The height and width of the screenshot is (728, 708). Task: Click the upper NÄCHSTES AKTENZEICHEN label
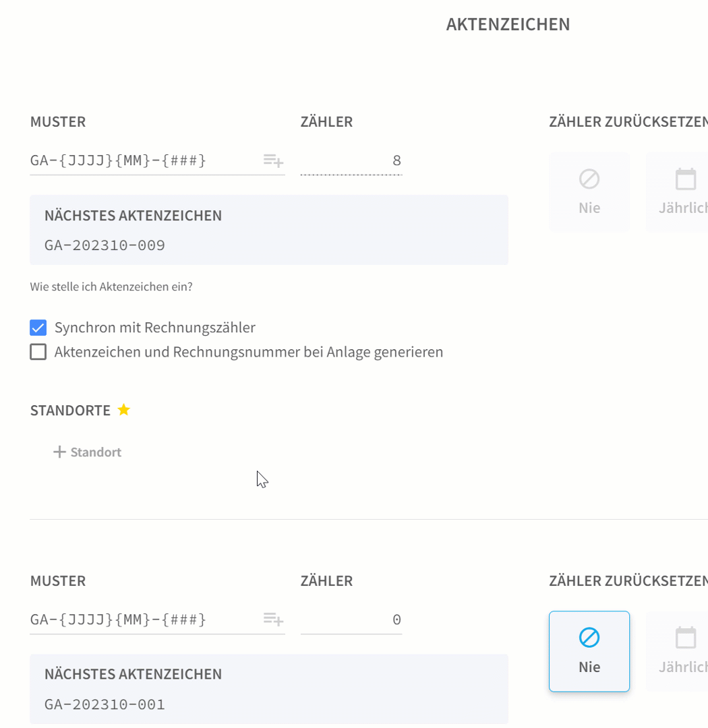point(134,216)
